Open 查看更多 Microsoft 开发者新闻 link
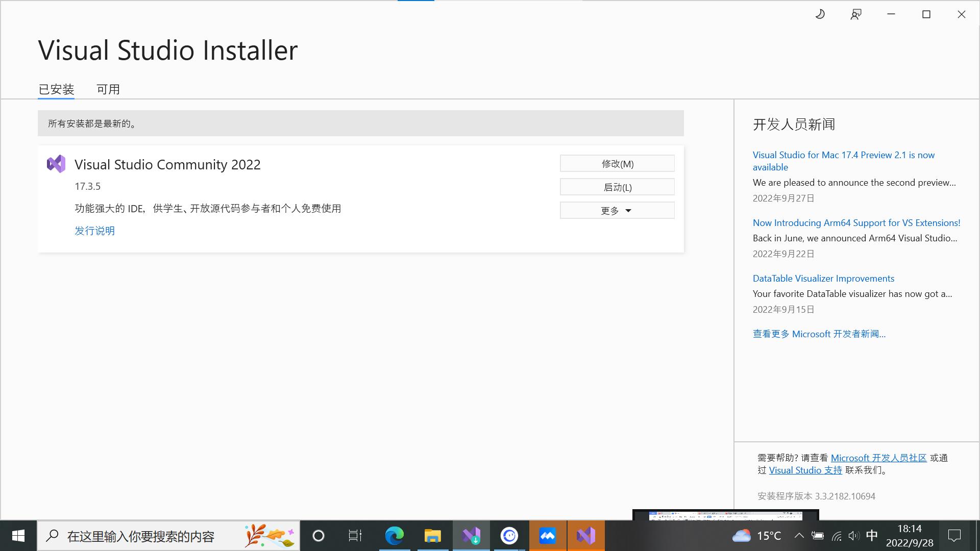Screen dimensions: 980x551 (819, 334)
